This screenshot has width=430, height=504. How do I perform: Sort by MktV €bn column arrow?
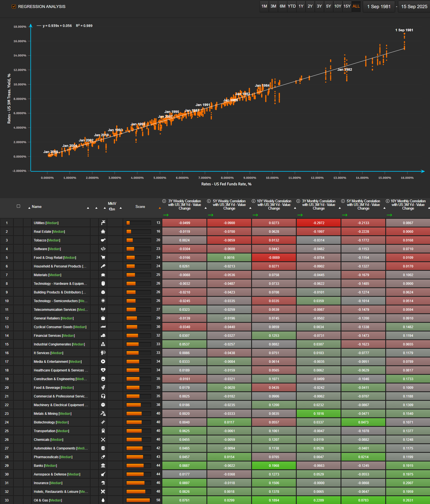[x=121, y=208]
